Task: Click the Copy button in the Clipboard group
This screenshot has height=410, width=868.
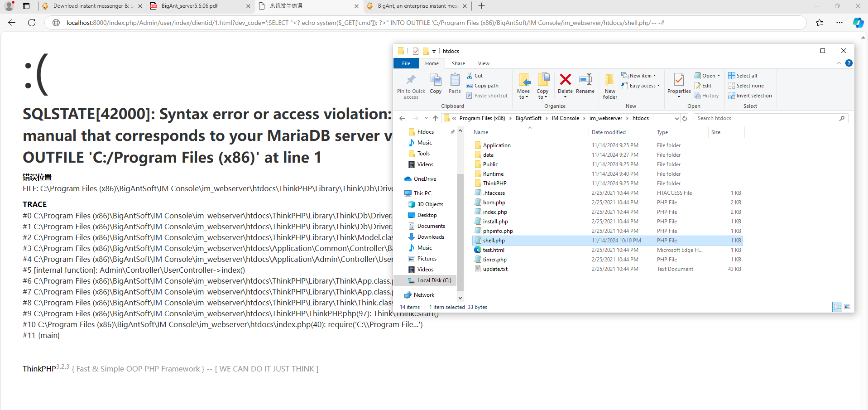Action: (436, 84)
